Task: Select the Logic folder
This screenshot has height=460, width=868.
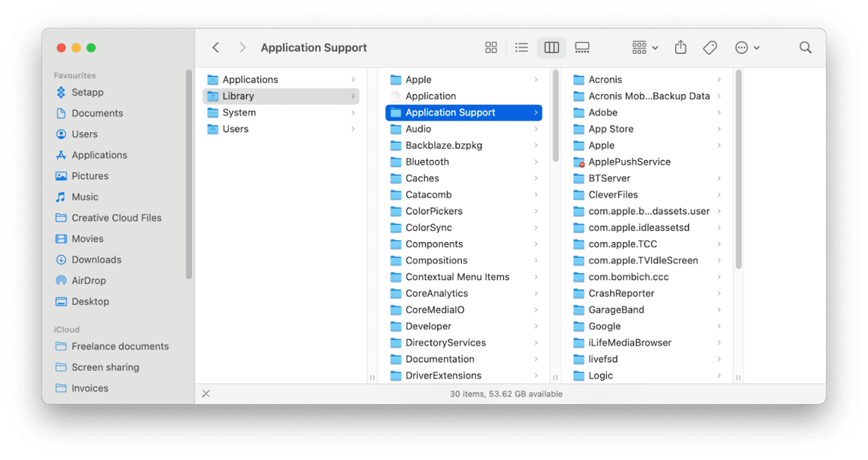Action: [647, 375]
